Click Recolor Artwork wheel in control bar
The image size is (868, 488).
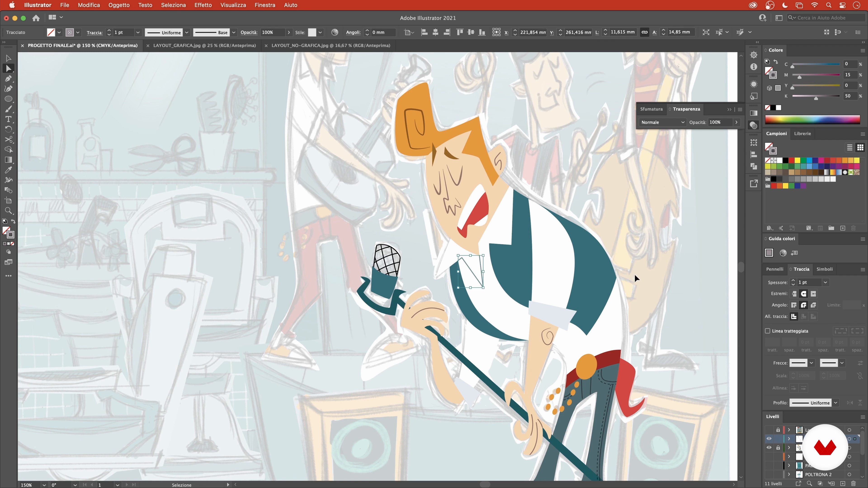tap(335, 32)
